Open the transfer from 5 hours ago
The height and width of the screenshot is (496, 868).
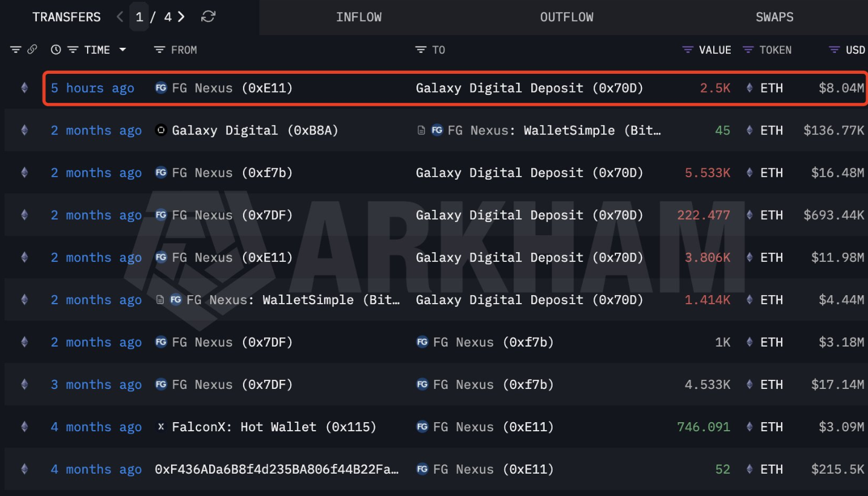pos(92,88)
